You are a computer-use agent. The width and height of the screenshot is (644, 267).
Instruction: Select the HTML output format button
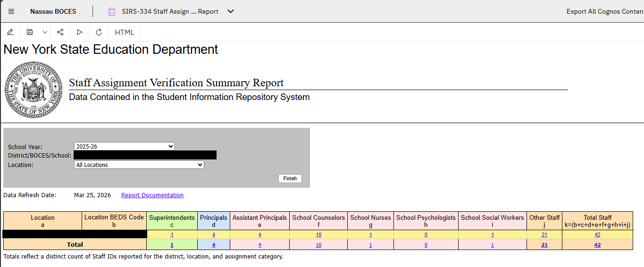point(125,32)
